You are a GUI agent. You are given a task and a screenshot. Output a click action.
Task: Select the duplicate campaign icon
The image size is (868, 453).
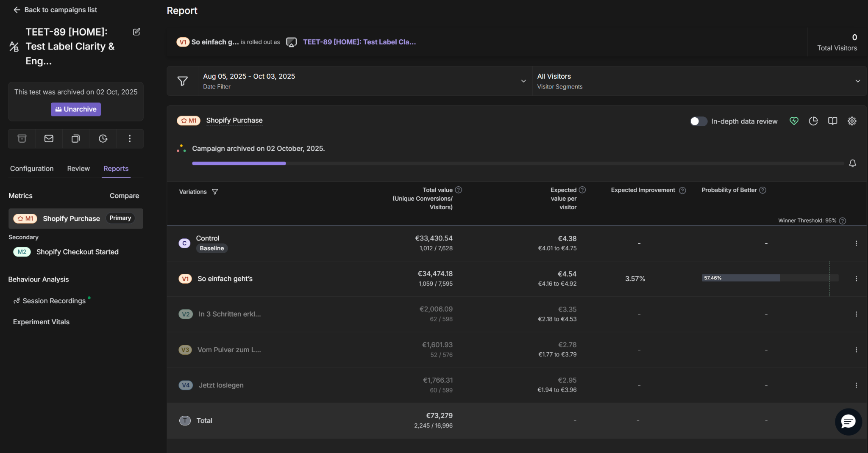point(75,138)
